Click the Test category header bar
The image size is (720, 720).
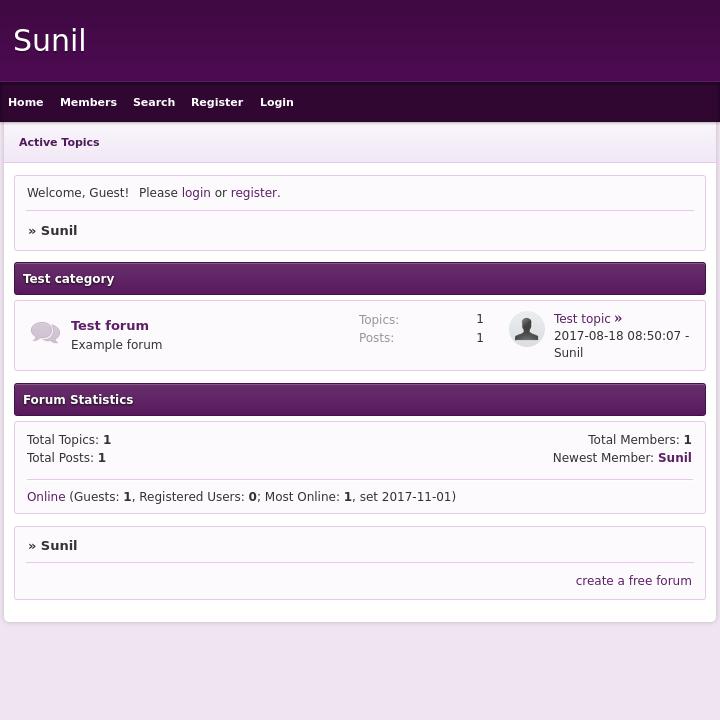pyautogui.click(x=360, y=279)
